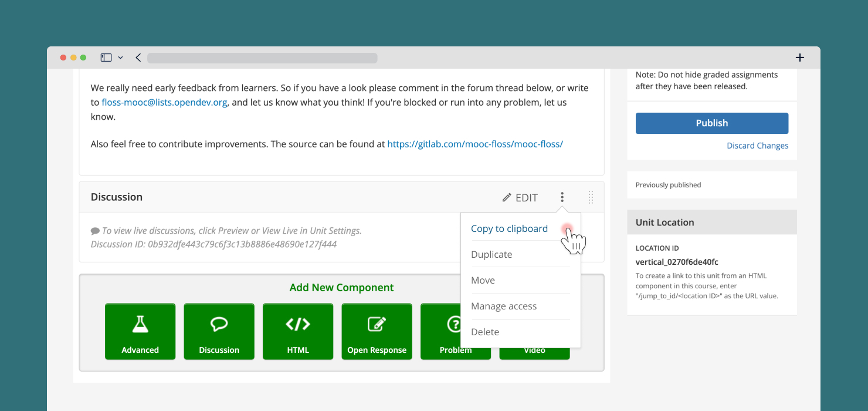
Task: Choose Delete from the component menu
Action: click(485, 332)
